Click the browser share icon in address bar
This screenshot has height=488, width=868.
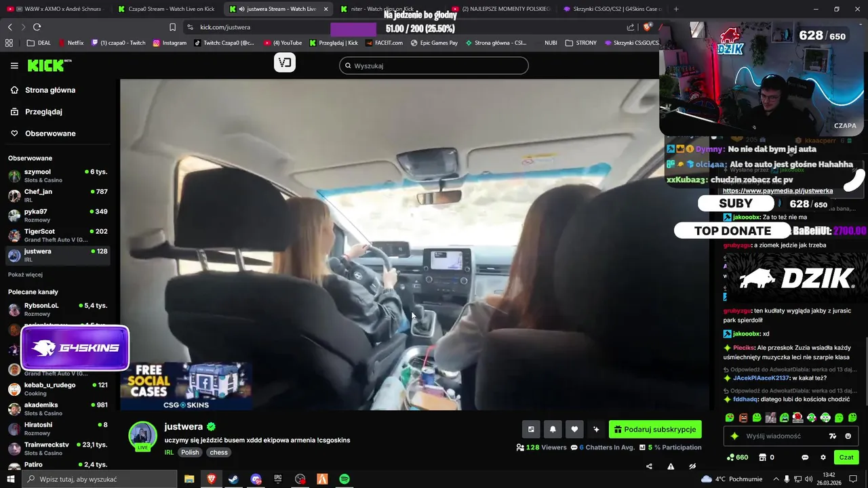coord(631,27)
